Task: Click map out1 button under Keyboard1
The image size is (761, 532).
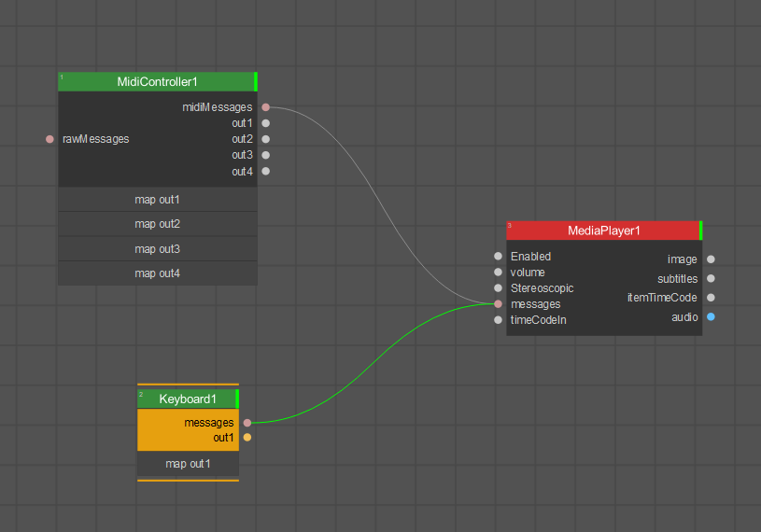Action: click(188, 464)
